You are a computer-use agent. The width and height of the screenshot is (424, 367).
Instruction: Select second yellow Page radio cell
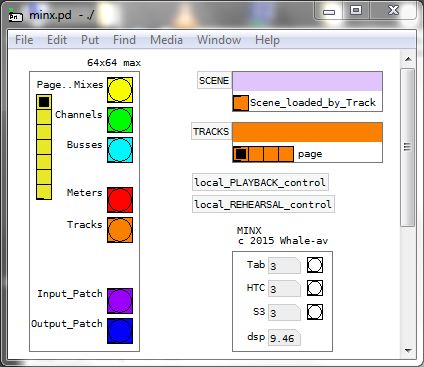pos(44,117)
